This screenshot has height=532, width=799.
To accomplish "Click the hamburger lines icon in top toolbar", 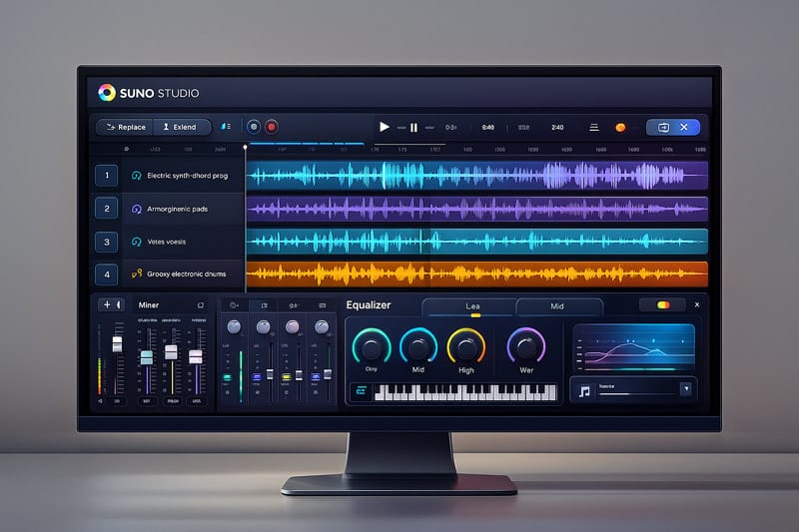I will (593, 128).
